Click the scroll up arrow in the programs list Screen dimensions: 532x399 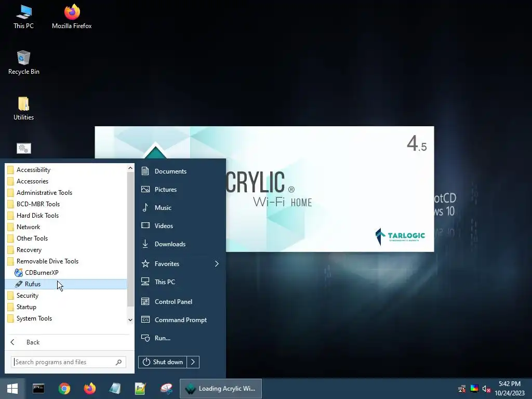coord(130,168)
